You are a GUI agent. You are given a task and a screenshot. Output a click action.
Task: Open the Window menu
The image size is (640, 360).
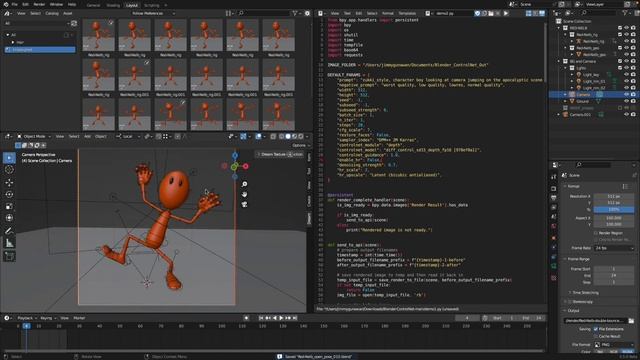[x=56, y=4]
